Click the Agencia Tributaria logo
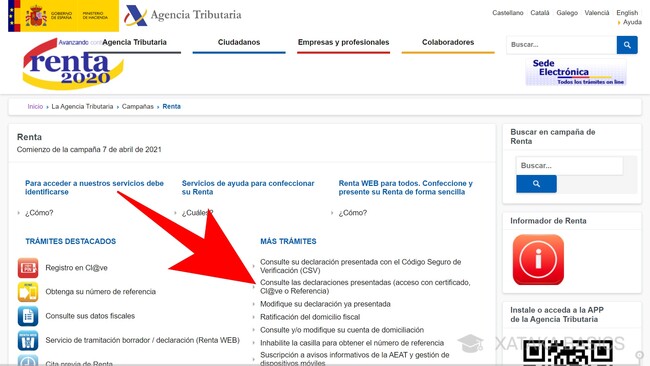The image size is (650, 366). [183, 15]
